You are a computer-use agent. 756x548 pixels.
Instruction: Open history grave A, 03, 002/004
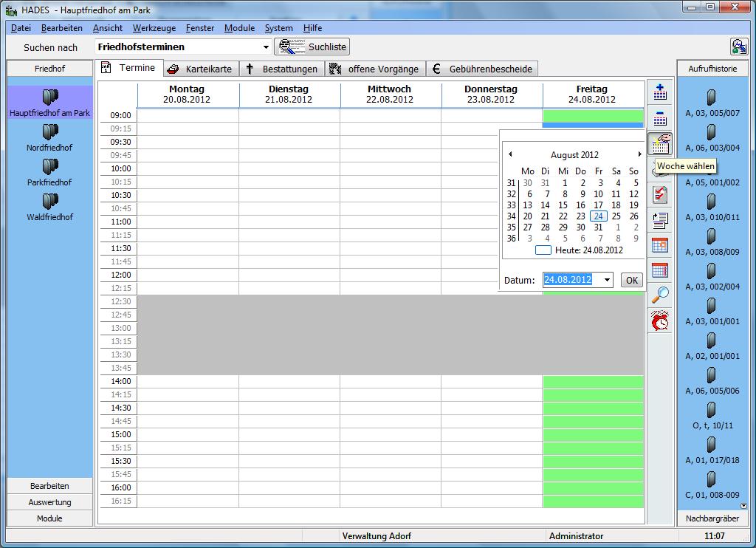(x=712, y=277)
